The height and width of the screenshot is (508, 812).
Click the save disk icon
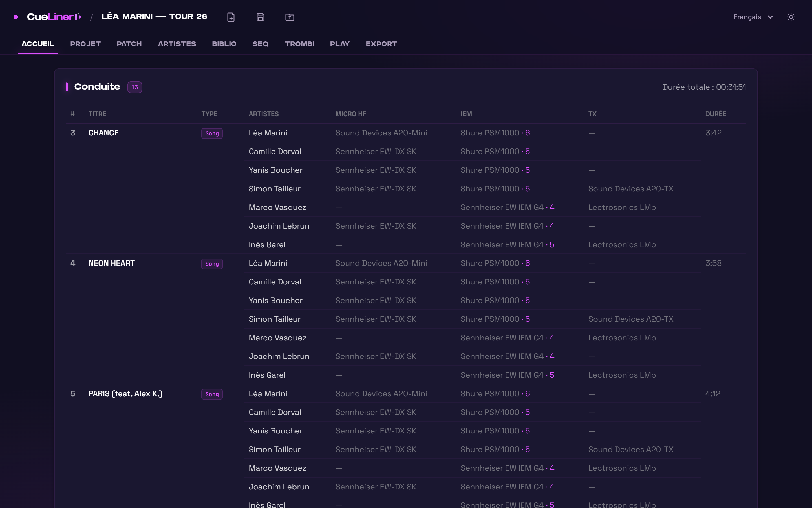click(x=261, y=17)
